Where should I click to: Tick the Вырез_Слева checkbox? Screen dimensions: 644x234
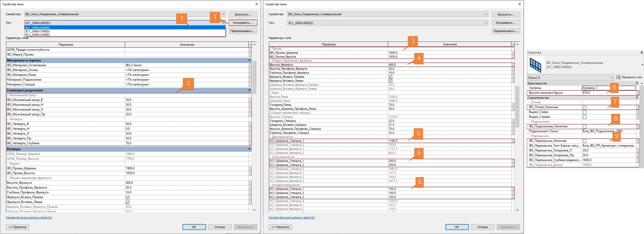pyautogui.click(x=584, y=112)
